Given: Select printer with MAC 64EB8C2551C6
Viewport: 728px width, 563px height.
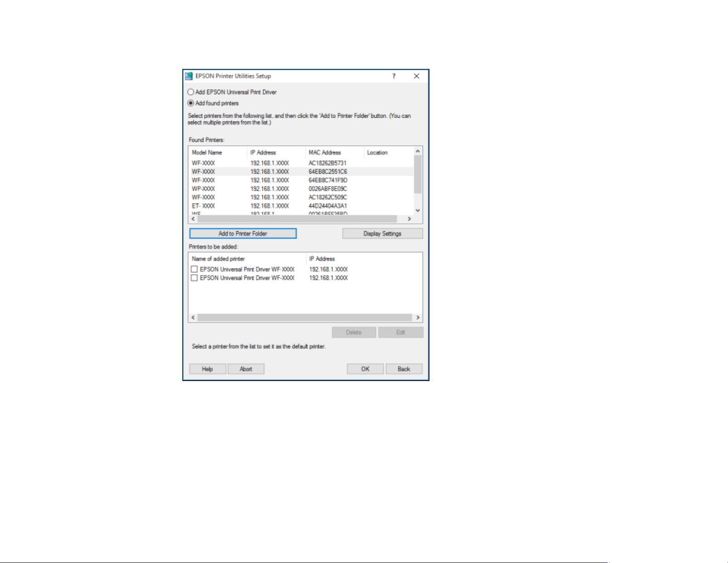Looking at the screenshot, I should [301, 171].
